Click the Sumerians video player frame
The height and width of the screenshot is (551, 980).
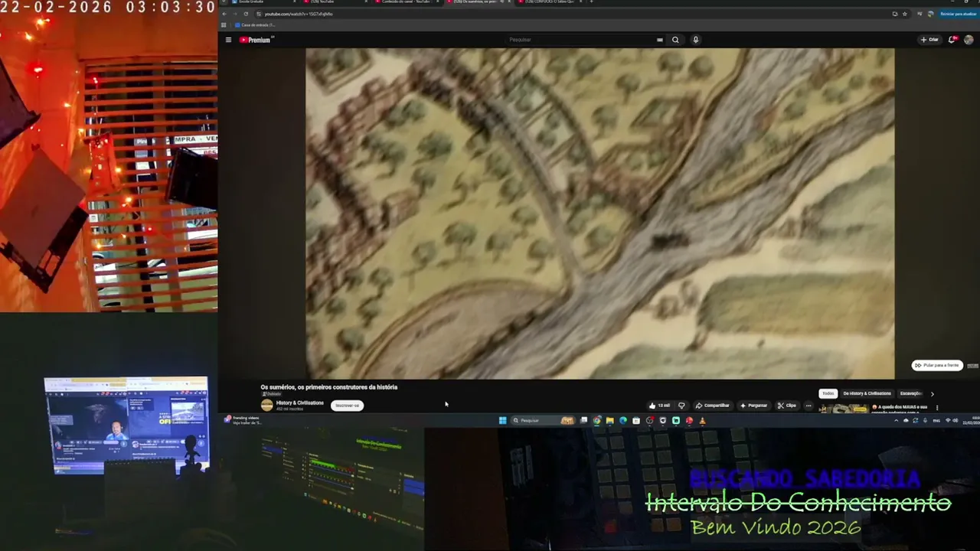599,214
